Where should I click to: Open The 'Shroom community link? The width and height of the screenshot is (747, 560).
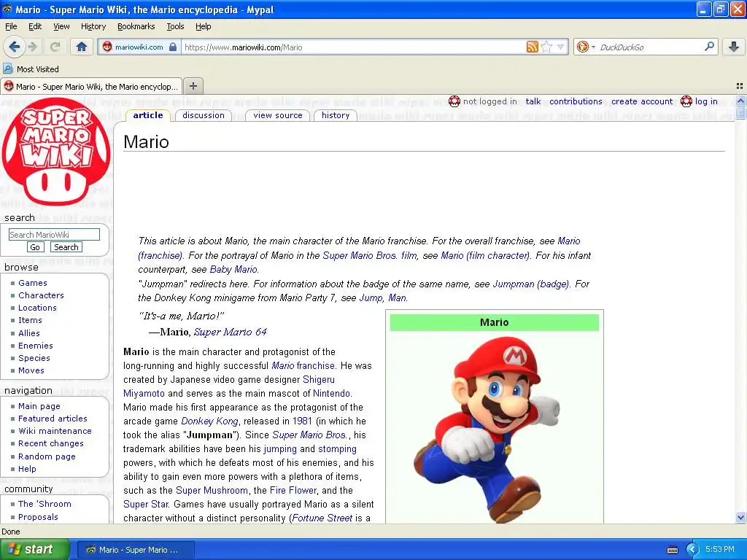pos(44,504)
